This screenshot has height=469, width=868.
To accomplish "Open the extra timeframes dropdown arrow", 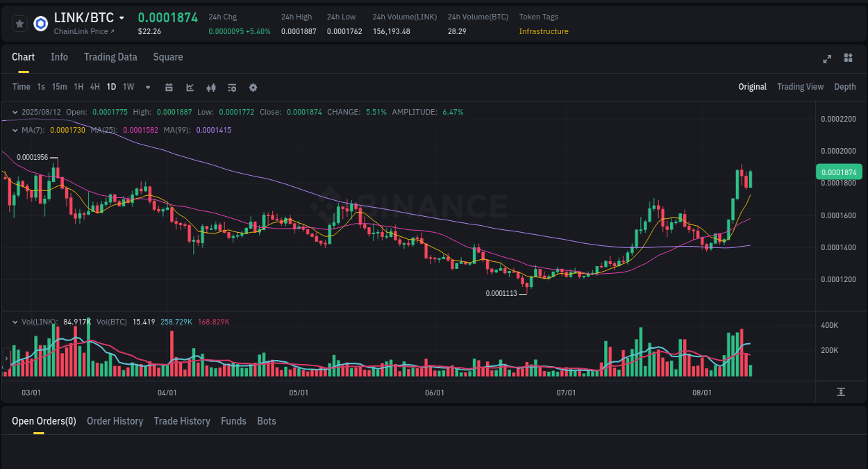I will 147,87.
